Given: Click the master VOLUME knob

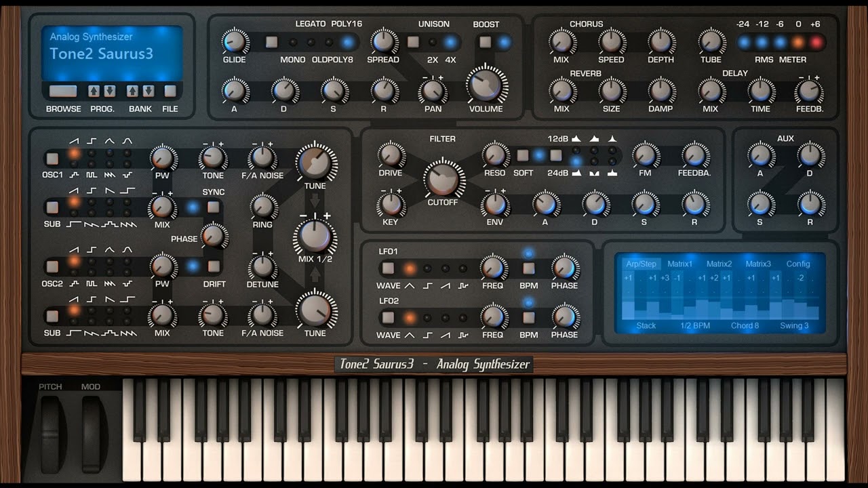Looking at the screenshot, I should tap(486, 84).
